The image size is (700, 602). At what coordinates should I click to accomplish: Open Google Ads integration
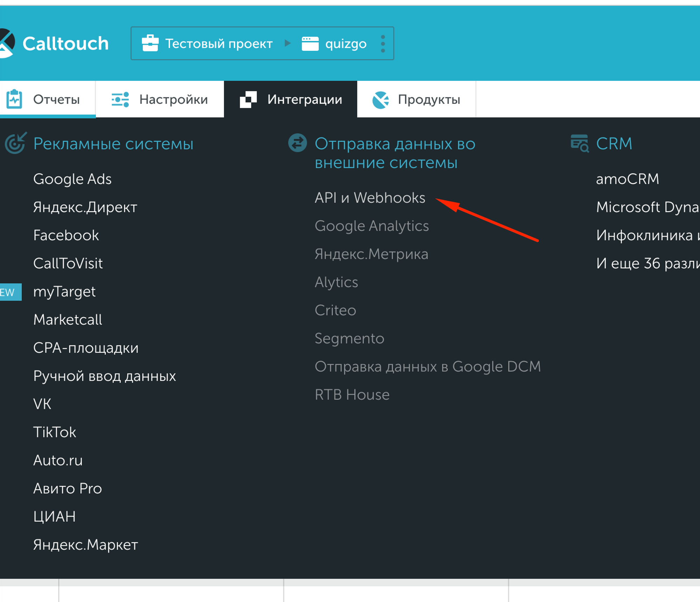coord(72,179)
